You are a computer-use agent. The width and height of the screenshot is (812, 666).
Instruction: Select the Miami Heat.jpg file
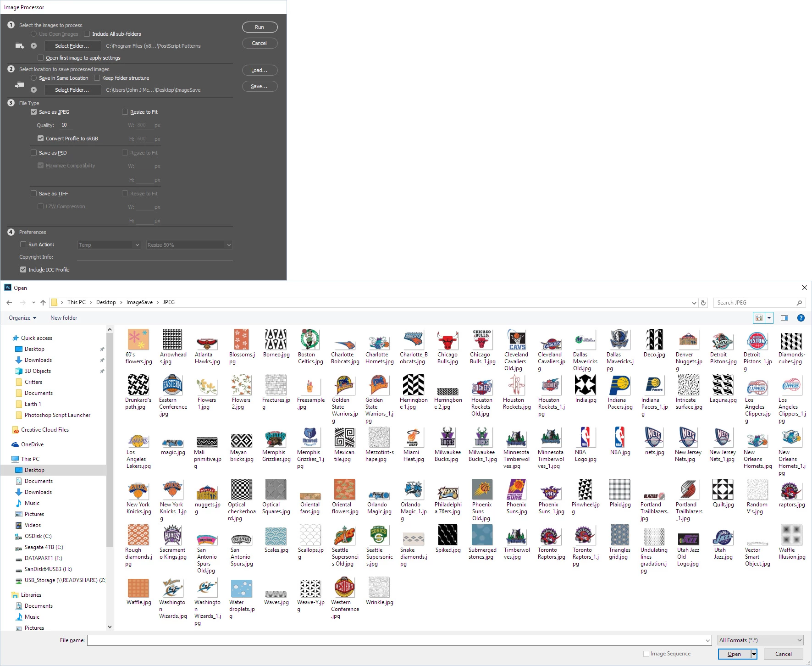[x=413, y=445]
